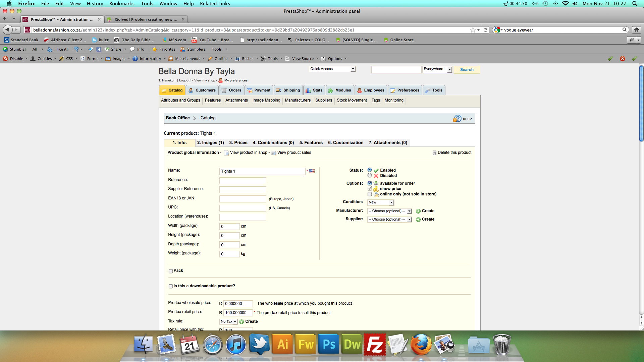Click the Attributes and Groups link
644x362 pixels.
point(180,100)
